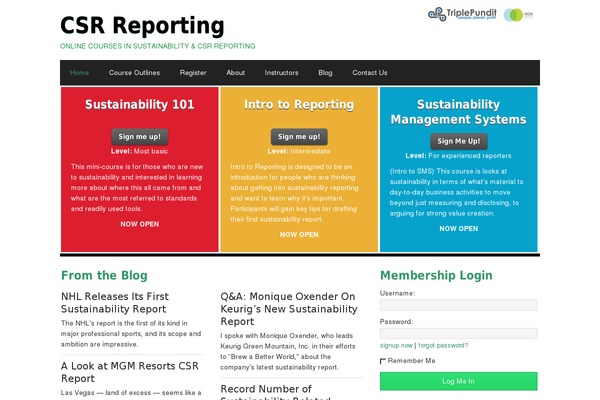The image size is (600, 400).
Task: Click the Level: Most basic text
Action: pos(139,151)
